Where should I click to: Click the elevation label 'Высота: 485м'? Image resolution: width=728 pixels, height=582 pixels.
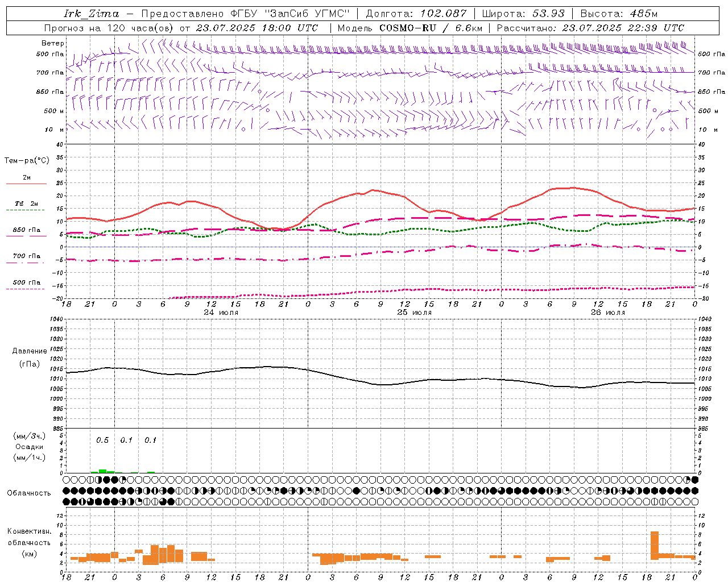coord(619,13)
